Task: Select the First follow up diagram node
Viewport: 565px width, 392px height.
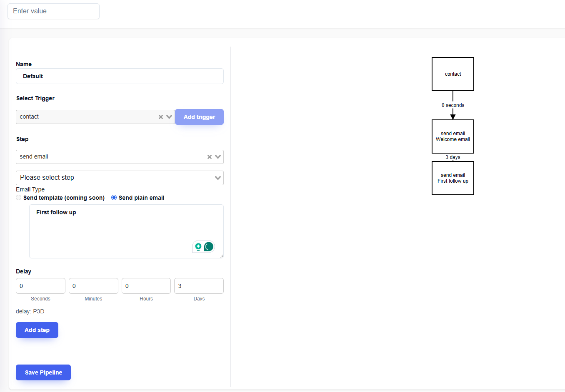Action: click(x=452, y=178)
